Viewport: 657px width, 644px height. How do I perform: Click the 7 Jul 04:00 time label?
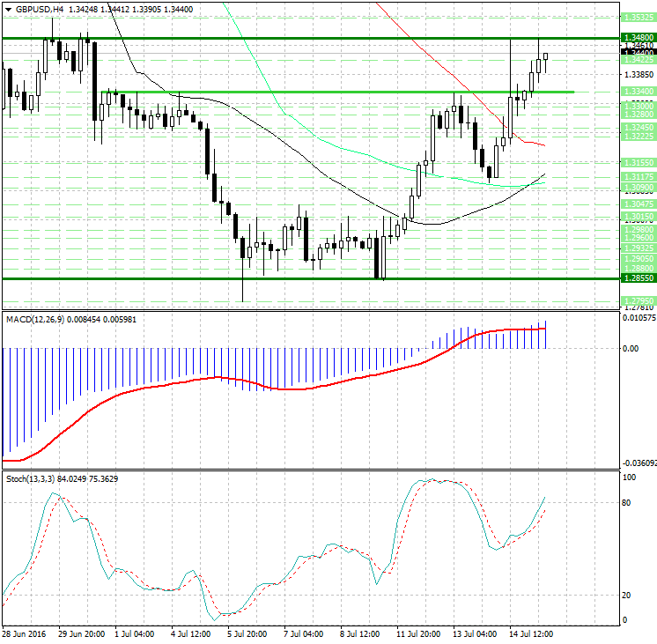[x=303, y=633]
